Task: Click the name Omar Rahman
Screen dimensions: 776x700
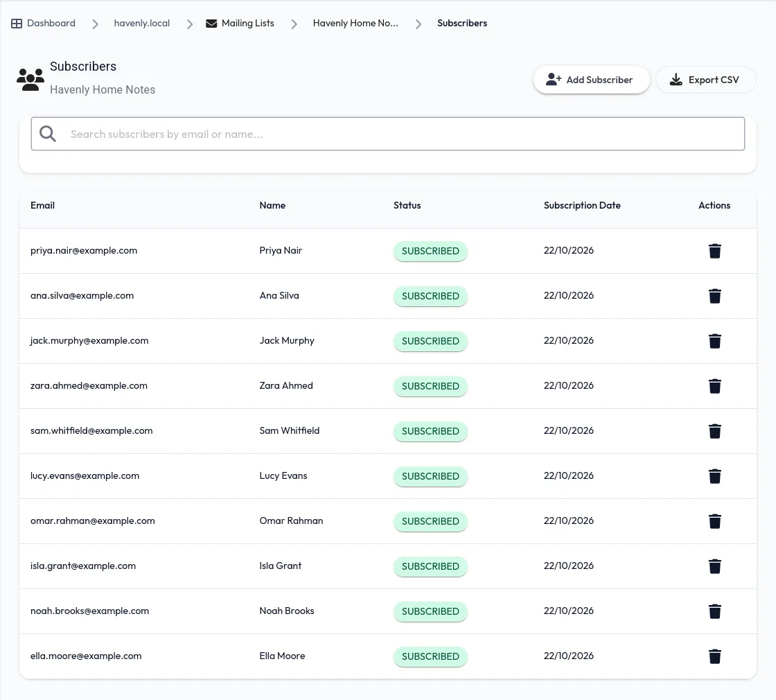Action: (x=291, y=520)
